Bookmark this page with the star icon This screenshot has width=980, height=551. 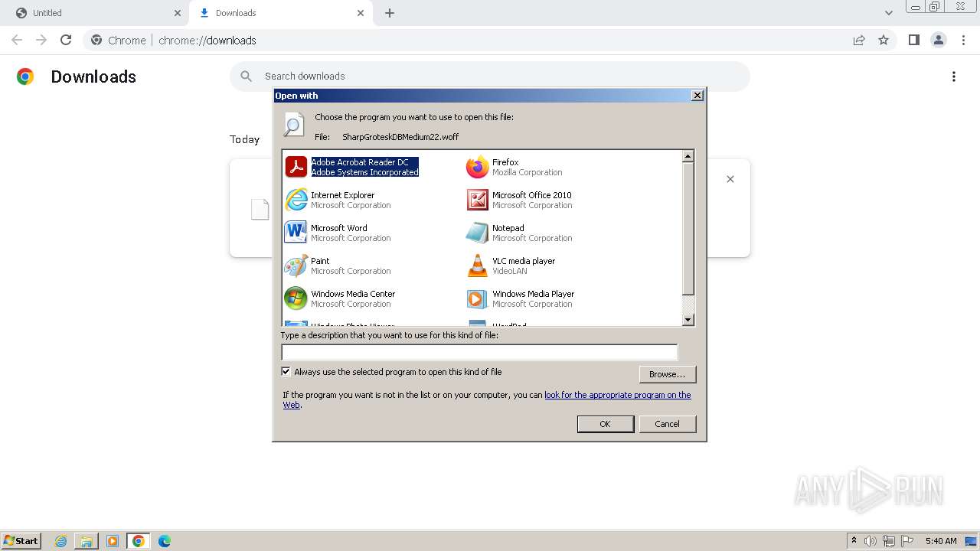pos(884,40)
